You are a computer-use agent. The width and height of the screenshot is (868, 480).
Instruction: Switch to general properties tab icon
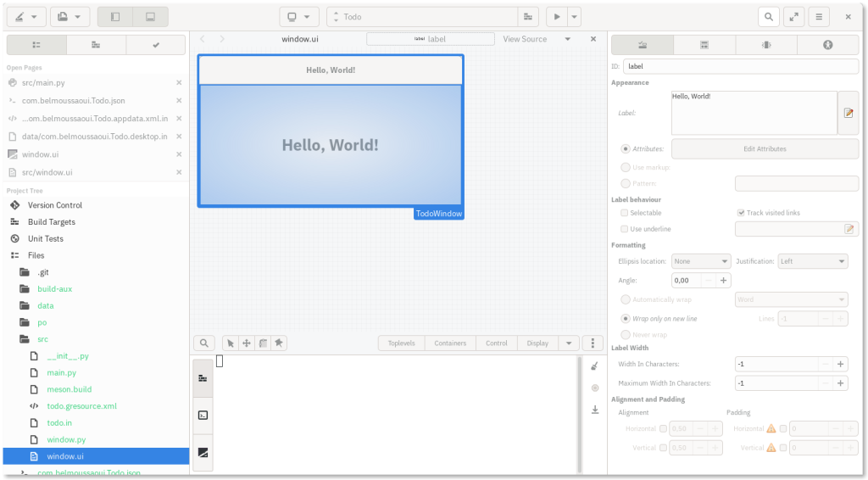pyautogui.click(x=643, y=45)
